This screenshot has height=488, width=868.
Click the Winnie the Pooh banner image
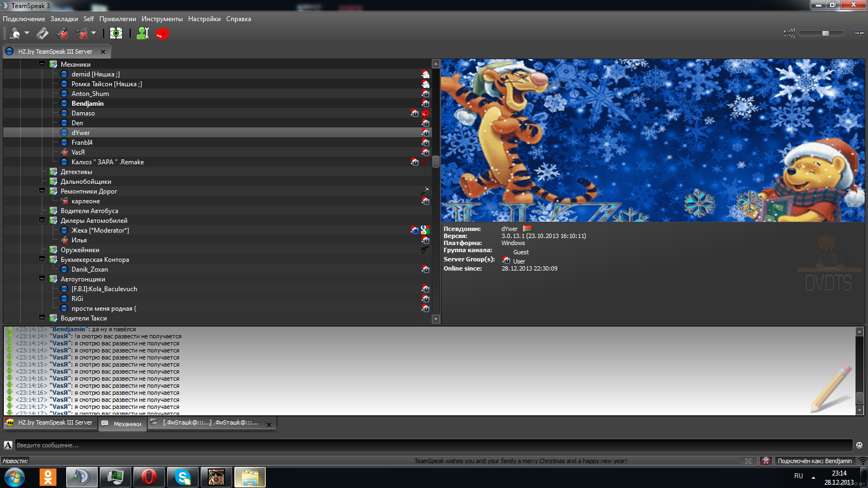(653, 140)
